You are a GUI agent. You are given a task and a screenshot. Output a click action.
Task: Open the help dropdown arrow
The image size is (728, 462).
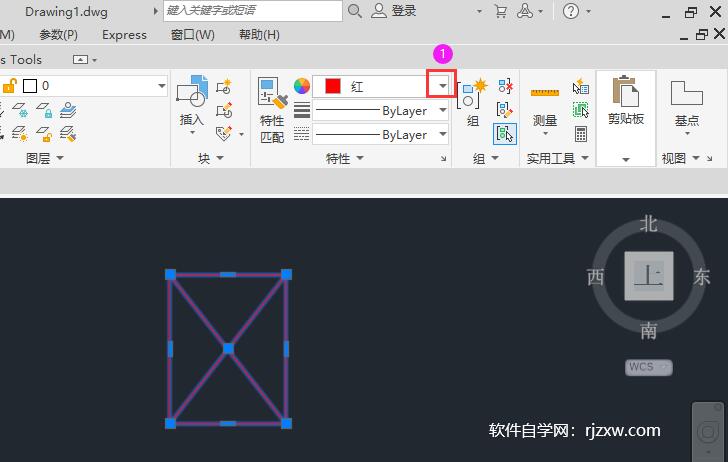pyautogui.click(x=588, y=11)
